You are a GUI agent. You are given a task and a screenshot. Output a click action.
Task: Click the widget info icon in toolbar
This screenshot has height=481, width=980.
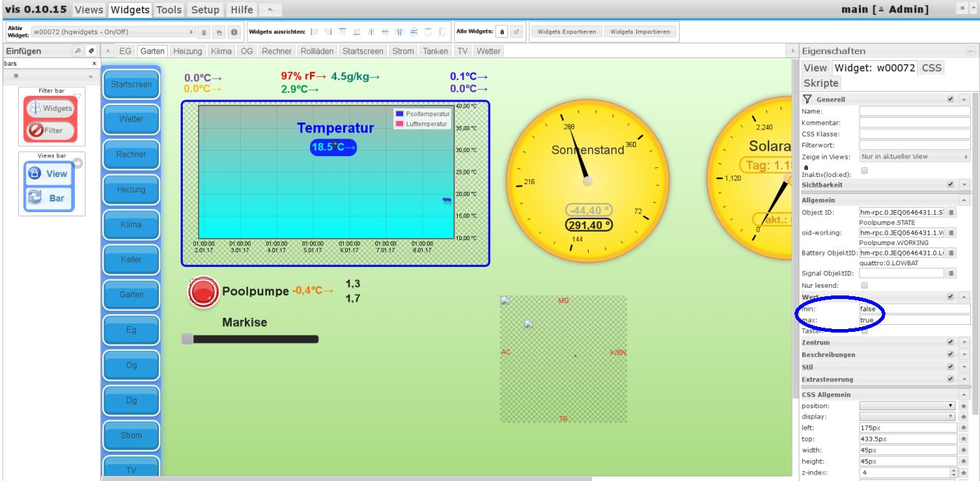233,32
